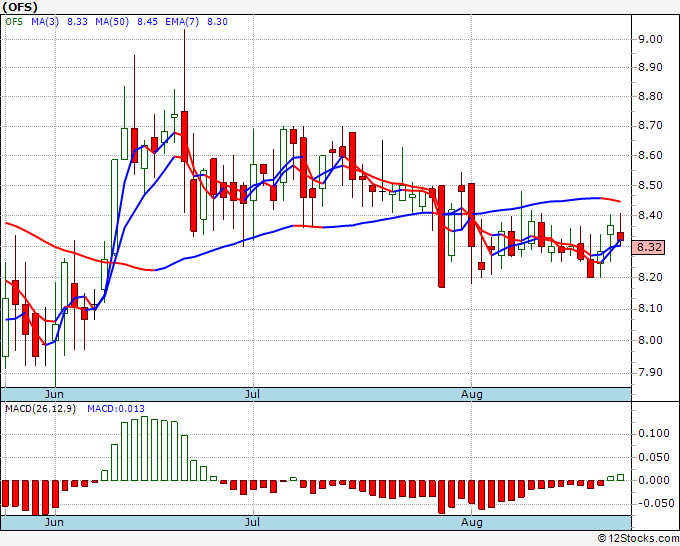The image size is (680, 546).
Task: Click Jul on the price chart axis
Action: click(252, 394)
